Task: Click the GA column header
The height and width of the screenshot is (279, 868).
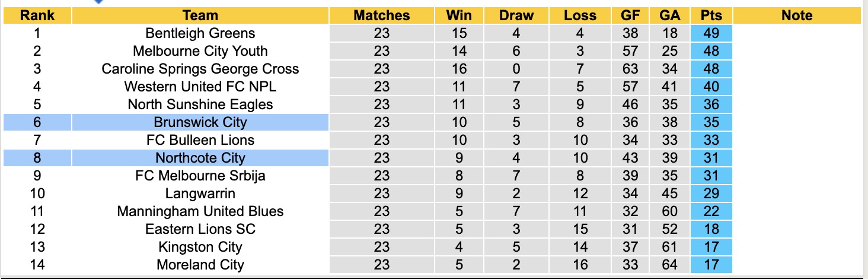Action: 670,15
